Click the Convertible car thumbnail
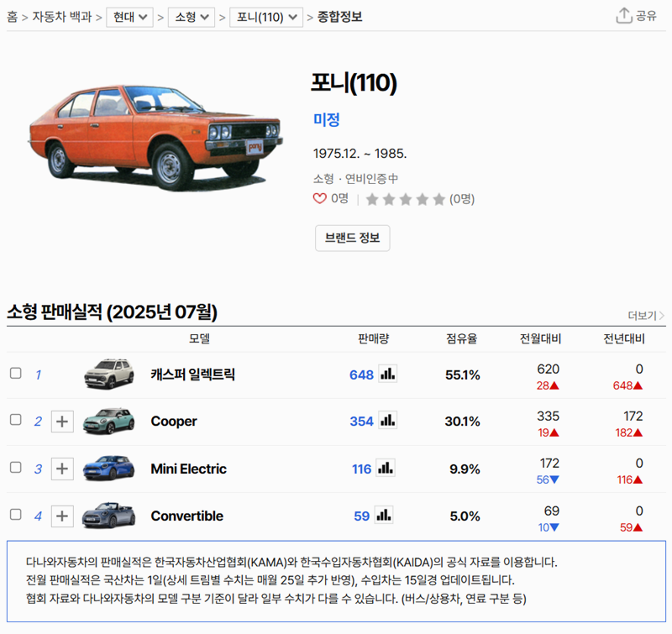Viewport: 672px width, 634px height. 109,516
